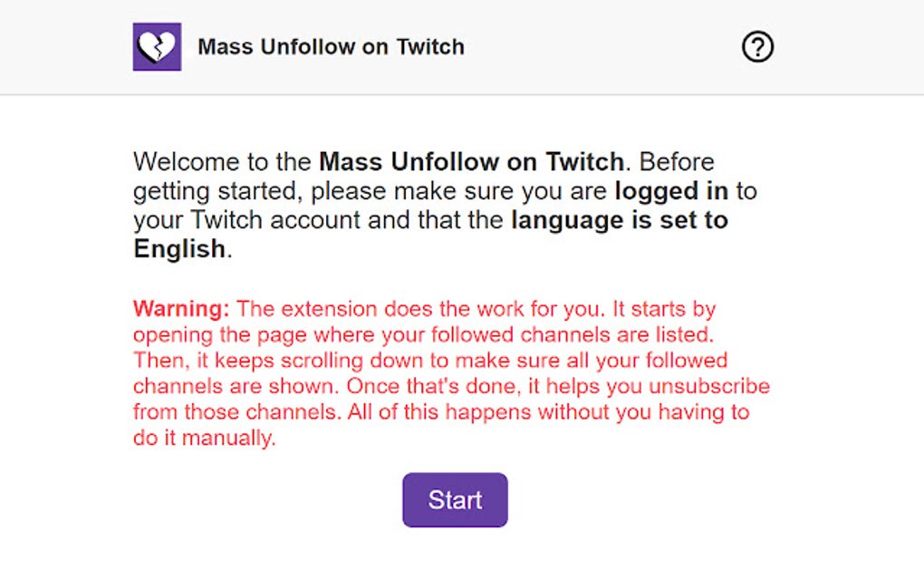Click the bold red Warning: label

point(181,308)
